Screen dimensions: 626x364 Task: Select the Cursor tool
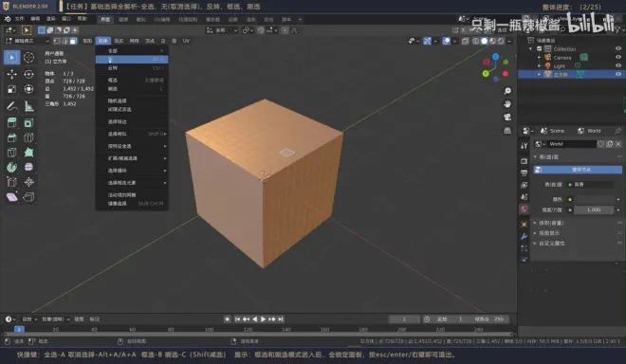coord(28,58)
